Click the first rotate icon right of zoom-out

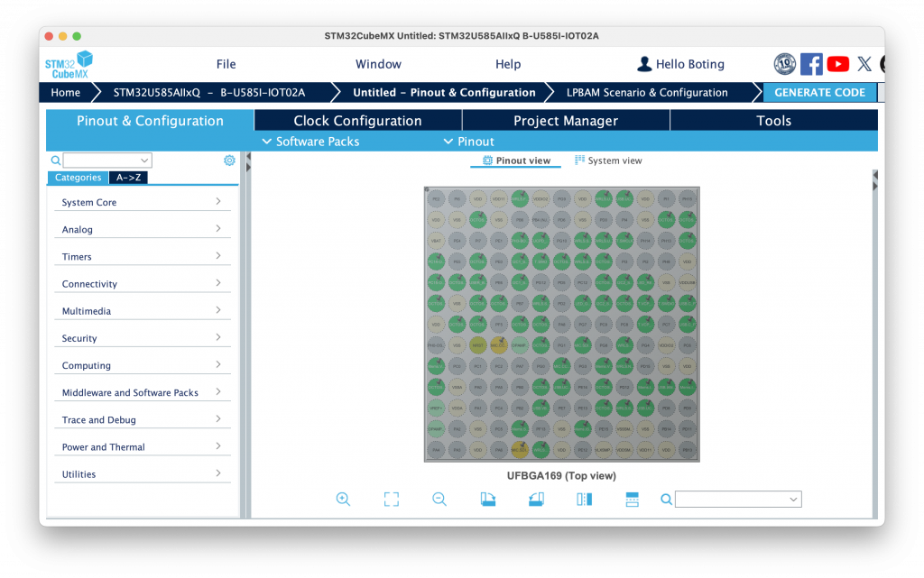click(488, 500)
